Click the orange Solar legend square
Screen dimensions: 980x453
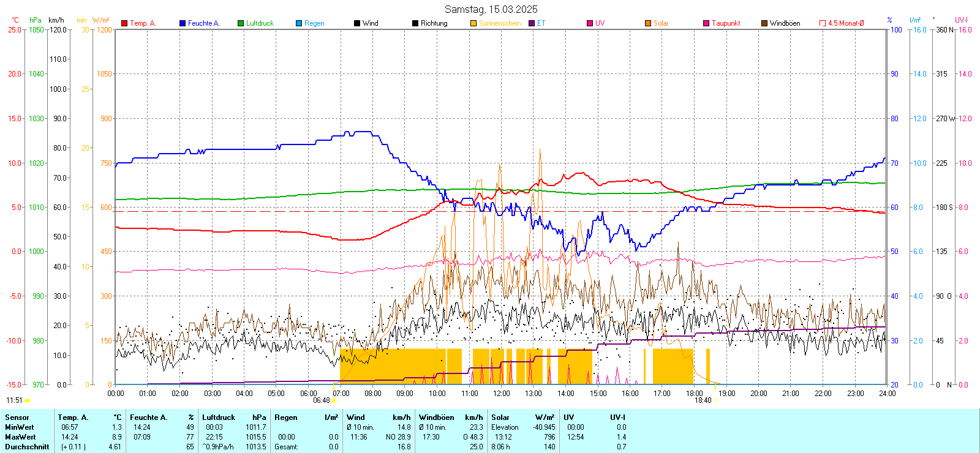648,23
